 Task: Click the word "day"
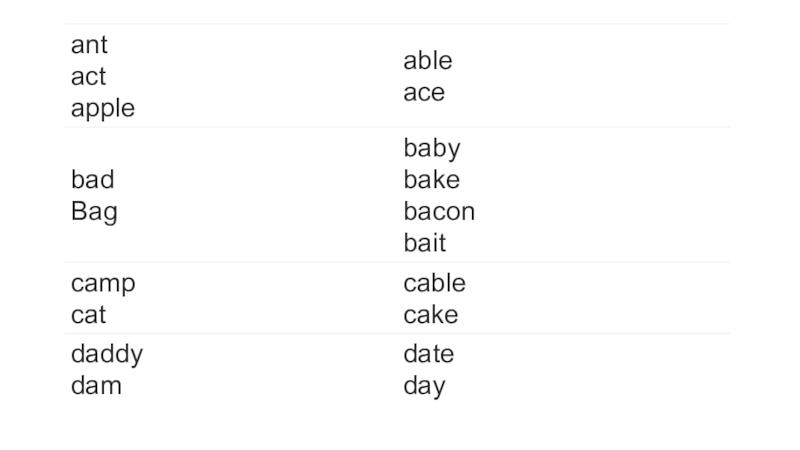click(424, 387)
